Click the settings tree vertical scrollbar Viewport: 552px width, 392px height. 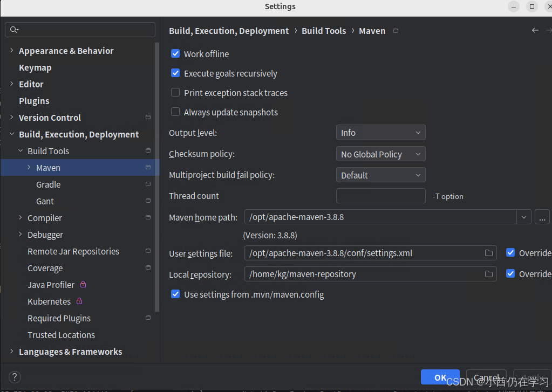pos(157,177)
